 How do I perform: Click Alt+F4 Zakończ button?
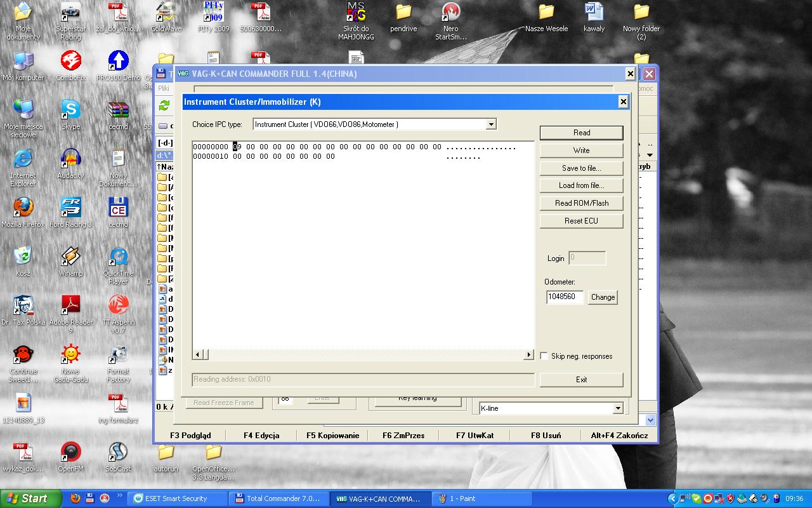619,436
